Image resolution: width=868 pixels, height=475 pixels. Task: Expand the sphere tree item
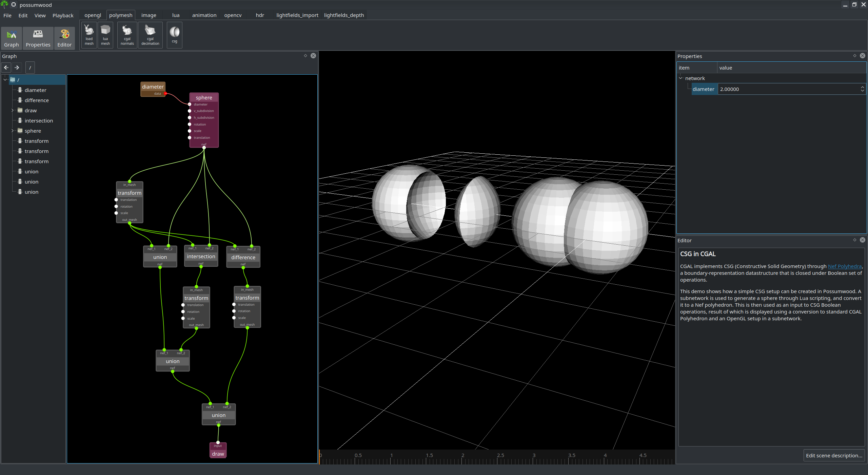click(13, 131)
